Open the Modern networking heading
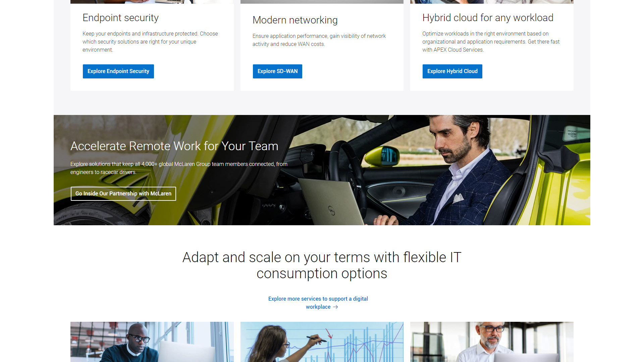This screenshot has width=644, height=362. click(x=295, y=20)
